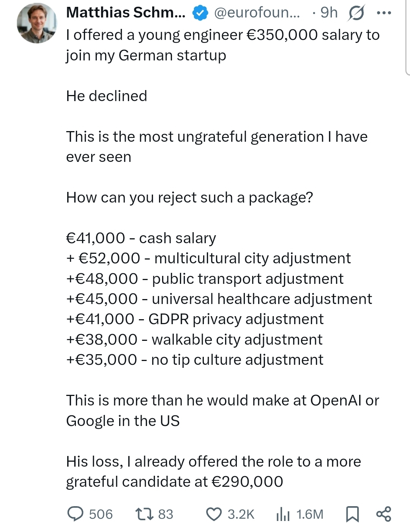
Task: Click the Grok slashed-circle icon
Action: pyautogui.click(x=356, y=13)
